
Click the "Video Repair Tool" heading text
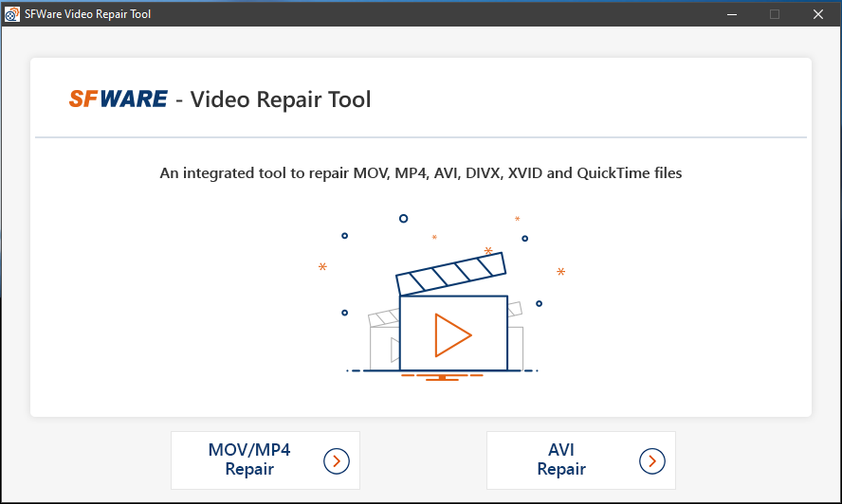click(x=281, y=99)
